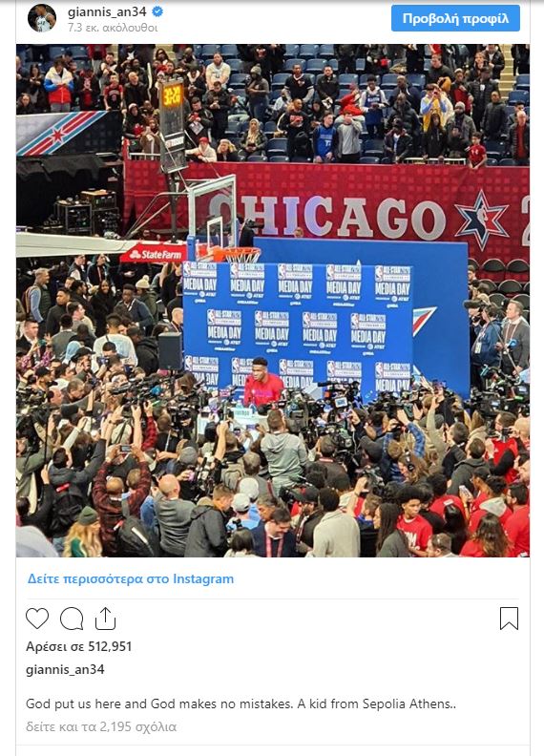Open the comment bubble icon
544x756 pixels.
coord(72,619)
